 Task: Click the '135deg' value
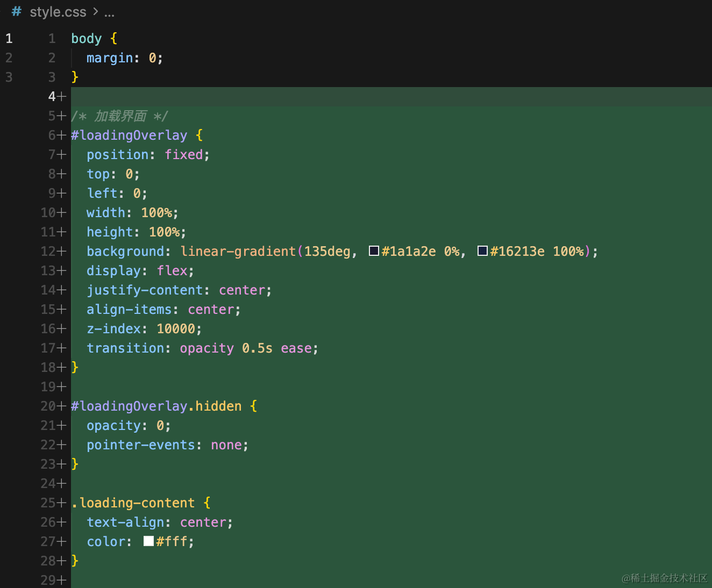click(x=327, y=252)
